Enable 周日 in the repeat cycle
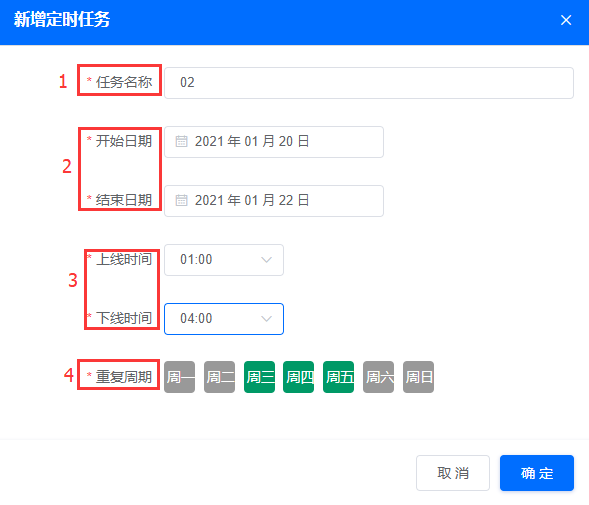Image resolution: width=589 pixels, height=505 pixels. pyautogui.click(x=418, y=377)
